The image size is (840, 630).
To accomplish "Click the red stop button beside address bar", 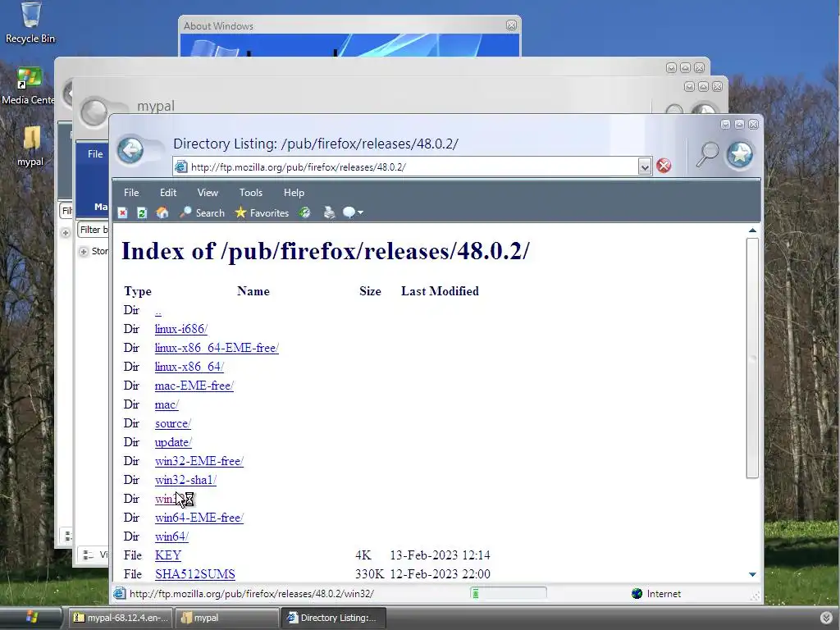I will 664,166.
